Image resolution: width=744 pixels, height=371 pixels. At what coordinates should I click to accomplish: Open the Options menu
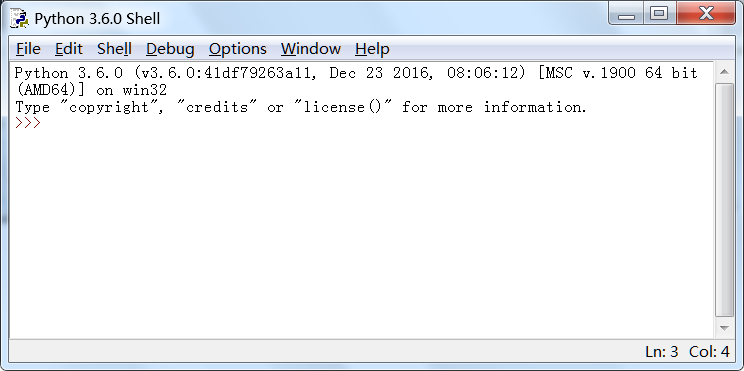point(238,49)
